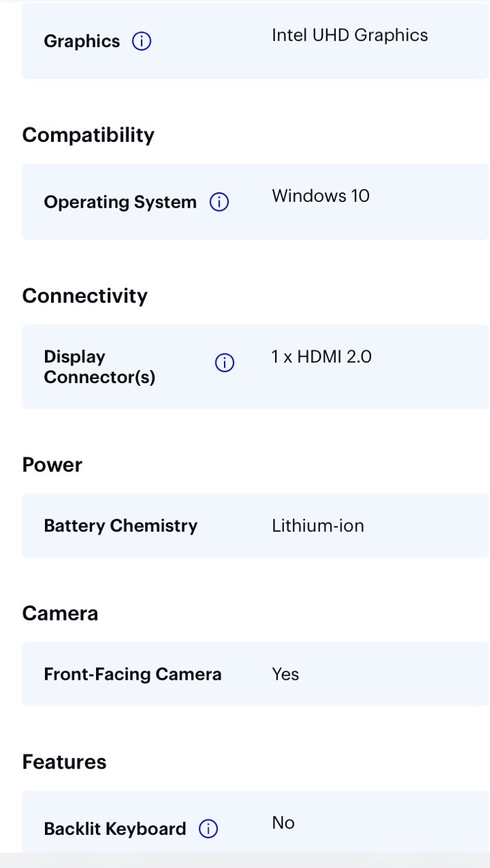Viewport: 490px width, 868px height.
Task: Click the Front-Facing Camera Yes value
Action: [285, 674]
